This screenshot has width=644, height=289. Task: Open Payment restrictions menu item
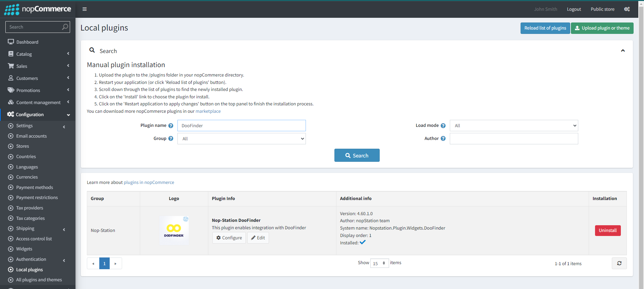pos(38,197)
